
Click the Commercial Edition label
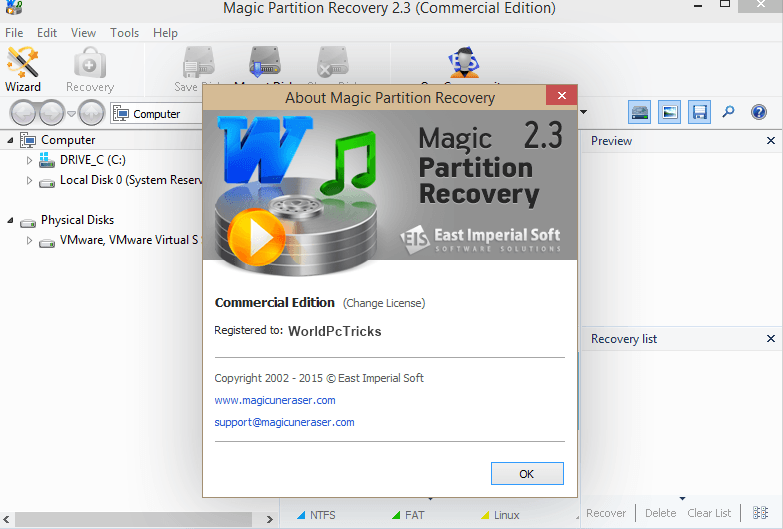click(275, 303)
